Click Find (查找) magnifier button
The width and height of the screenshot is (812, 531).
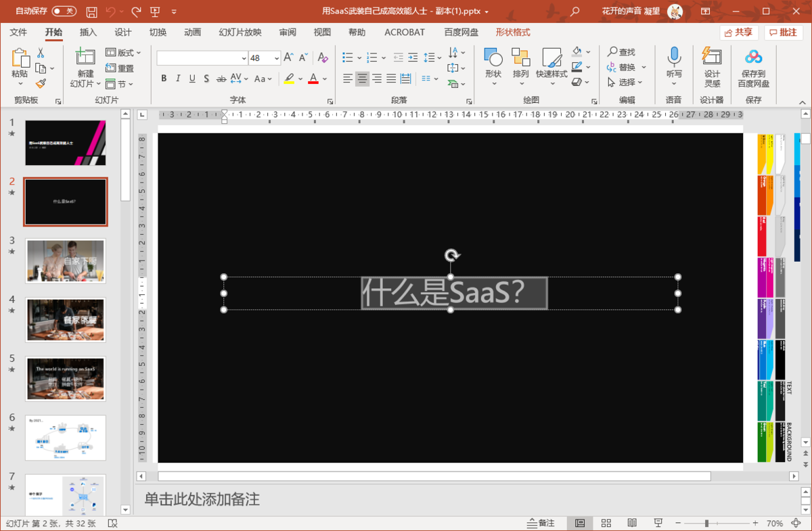[621, 52]
